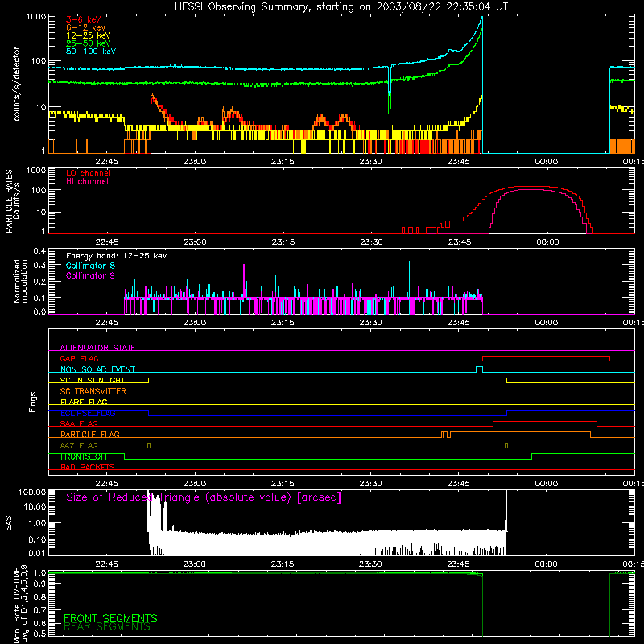This screenshot has height=644, width=644.
Task: Click the Energy band: 12-25 keV label
Action: click(117, 256)
